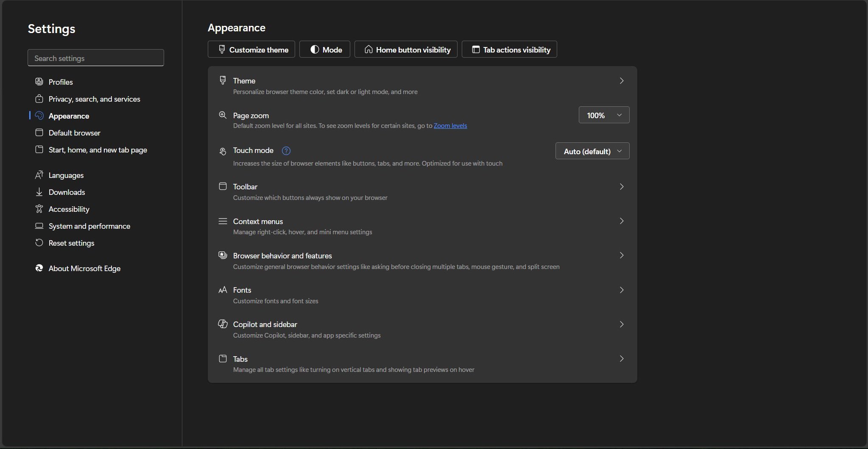Viewport: 868px width, 449px height.
Task: Click Tab actions visibility shortcut
Action: (x=509, y=49)
